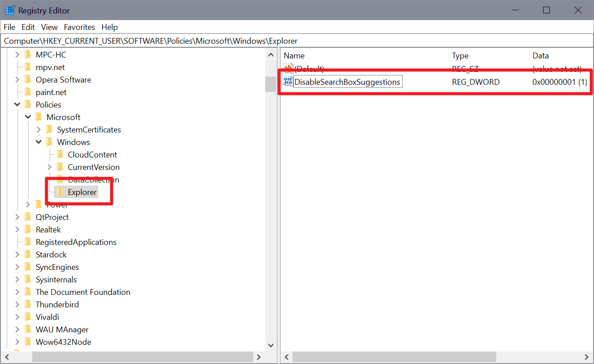This screenshot has height=364, width=594.
Task: Click the Wow6432Node folder icon
Action: [x=28, y=342]
